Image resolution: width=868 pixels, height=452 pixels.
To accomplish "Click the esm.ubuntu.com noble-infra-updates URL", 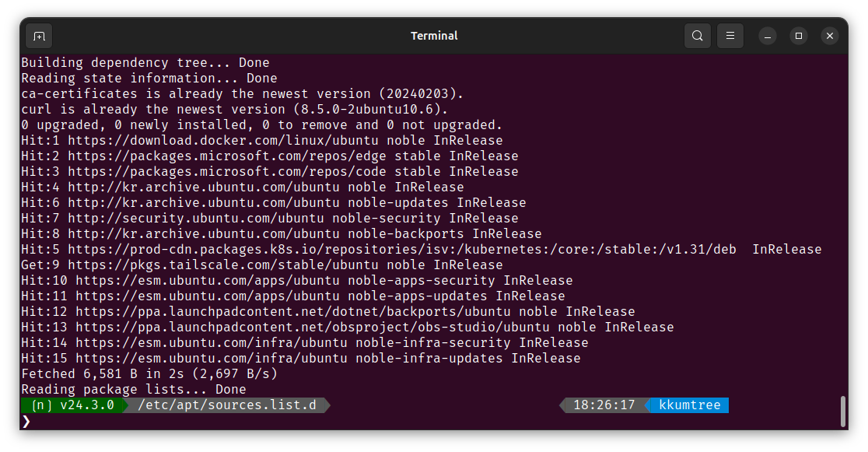I will click(x=212, y=359).
